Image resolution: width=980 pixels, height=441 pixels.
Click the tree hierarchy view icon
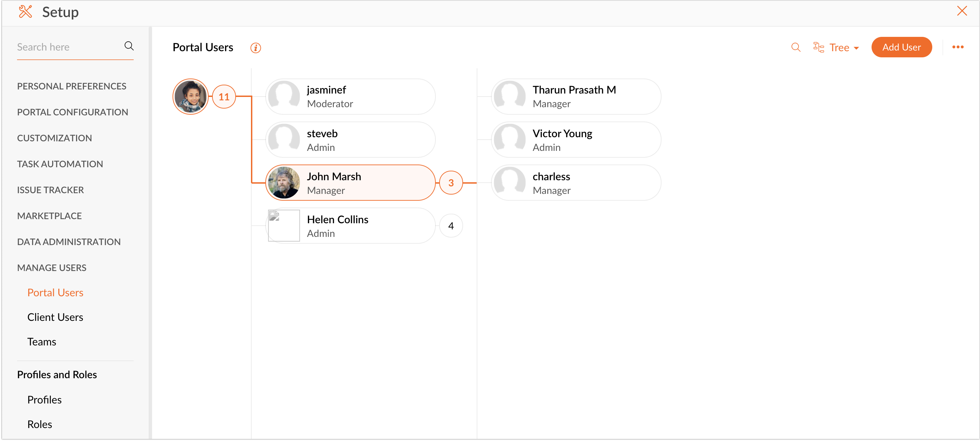[818, 47]
